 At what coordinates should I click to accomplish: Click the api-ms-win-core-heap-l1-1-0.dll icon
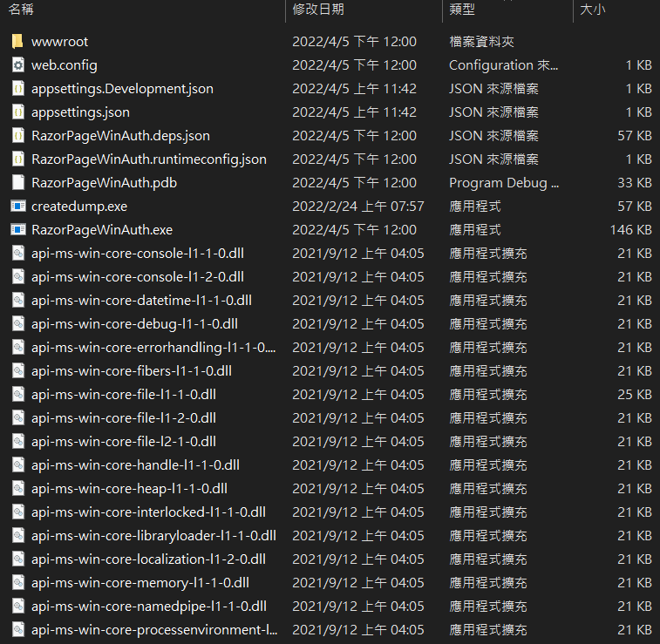[18, 489]
